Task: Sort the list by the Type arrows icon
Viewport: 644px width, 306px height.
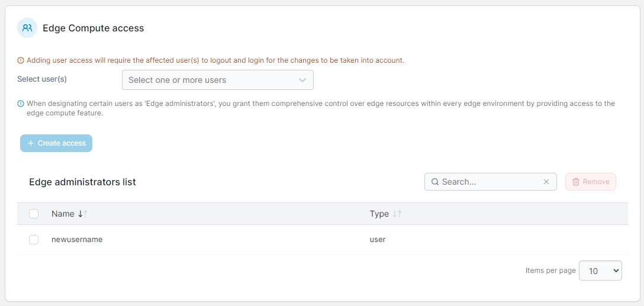Action: tap(397, 214)
